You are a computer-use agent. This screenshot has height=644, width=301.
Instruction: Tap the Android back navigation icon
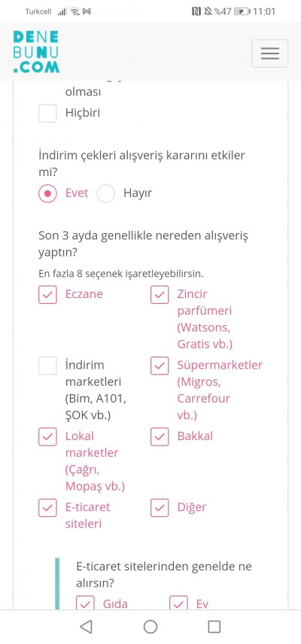click(x=86, y=627)
